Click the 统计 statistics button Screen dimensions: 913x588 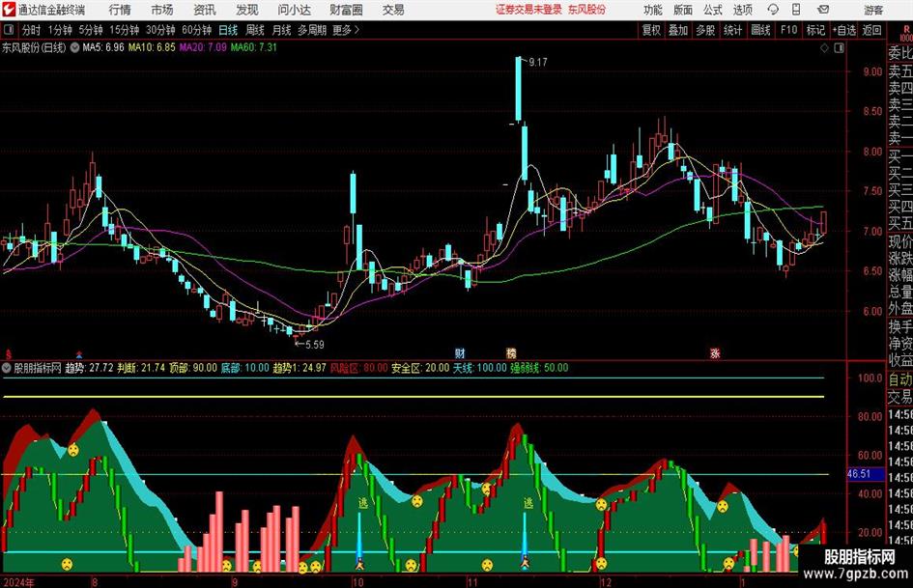coord(732,30)
